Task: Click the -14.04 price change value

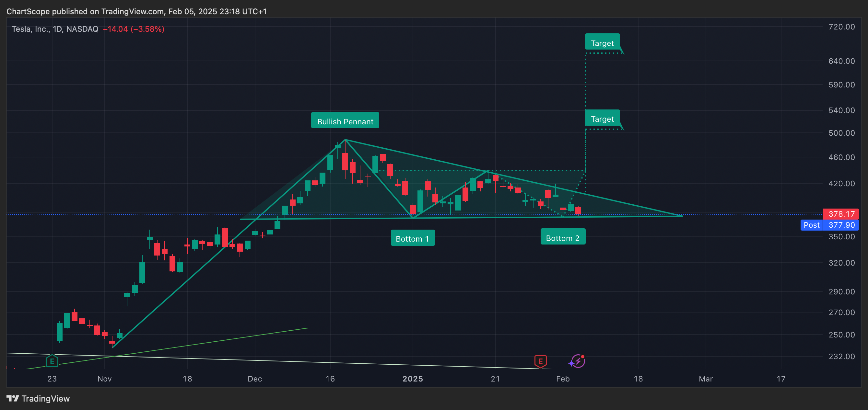Action: [x=115, y=29]
